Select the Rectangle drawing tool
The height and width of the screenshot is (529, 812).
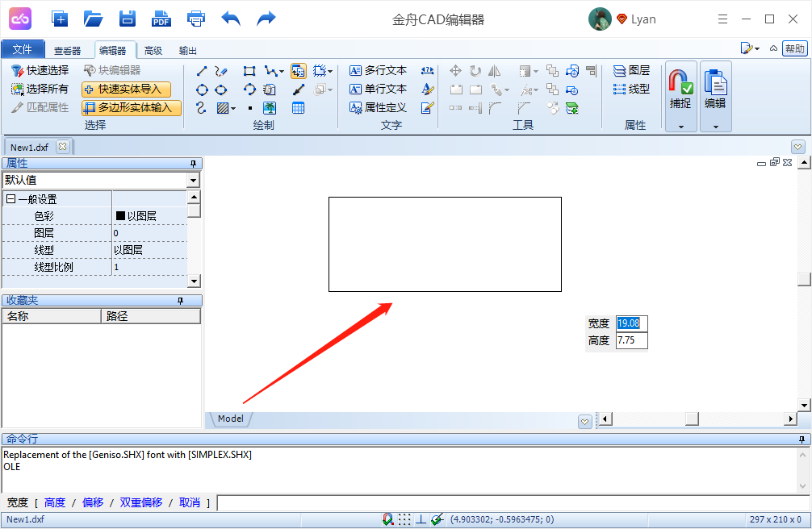[x=249, y=71]
